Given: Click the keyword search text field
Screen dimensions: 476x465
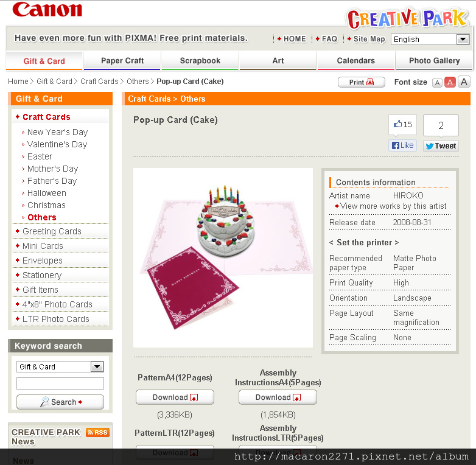Looking at the screenshot, I should coord(60,383).
